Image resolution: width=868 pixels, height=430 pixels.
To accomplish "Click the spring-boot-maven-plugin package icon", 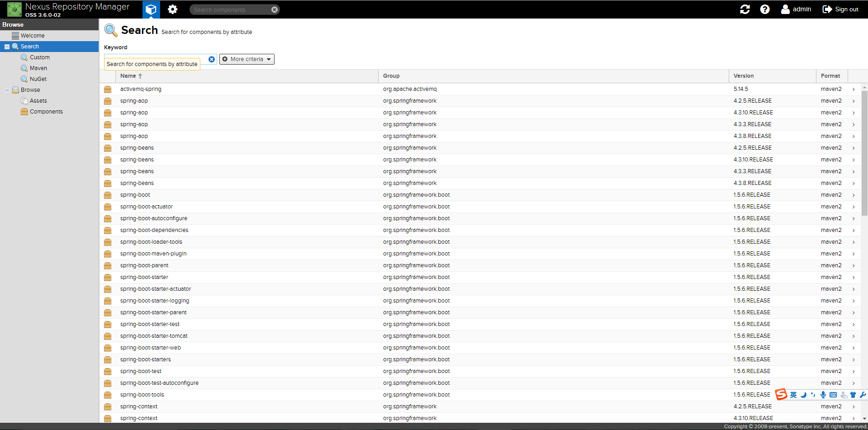I will click(108, 254).
